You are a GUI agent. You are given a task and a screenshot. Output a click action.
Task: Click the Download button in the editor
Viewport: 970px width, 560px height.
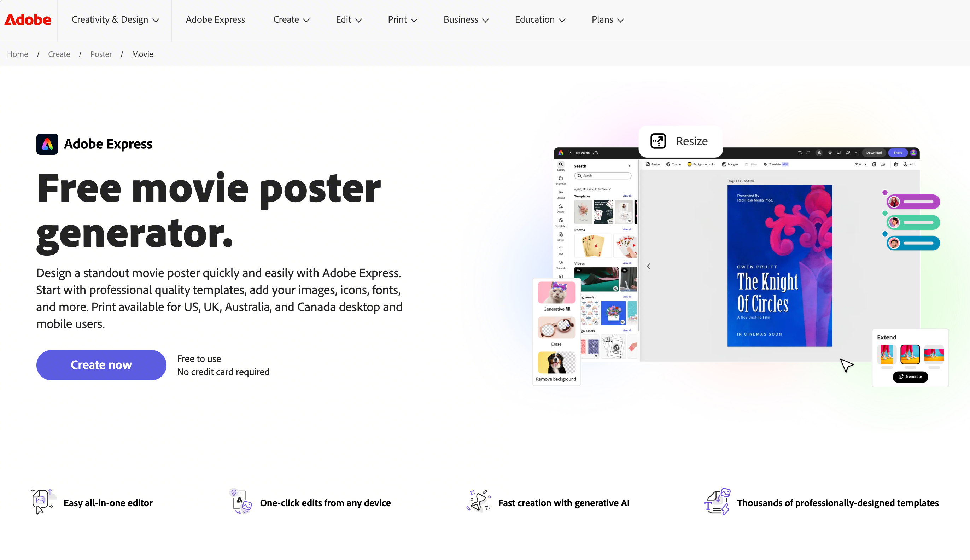874,153
